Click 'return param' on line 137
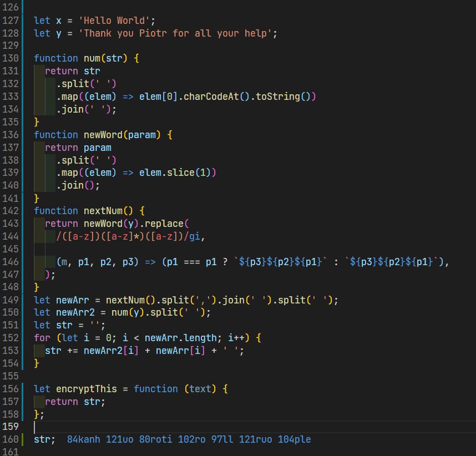Viewport: 476px width, 456px height. click(x=78, y=148)
